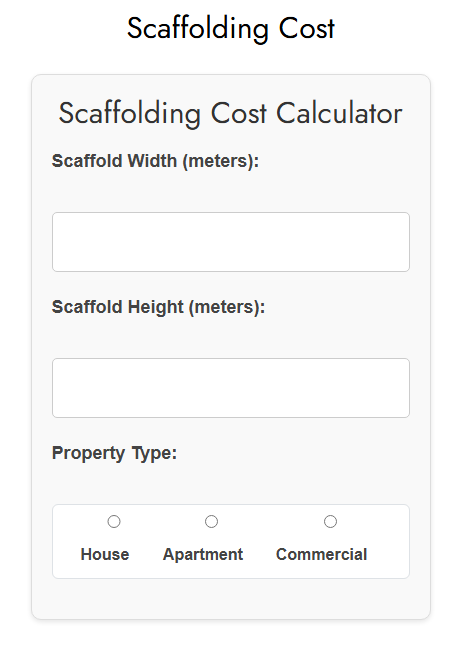Click the Scaffolding Cost Calculator heading
Image resolution: width=462 pixels, height=654 pixels.
coord(231,113)
